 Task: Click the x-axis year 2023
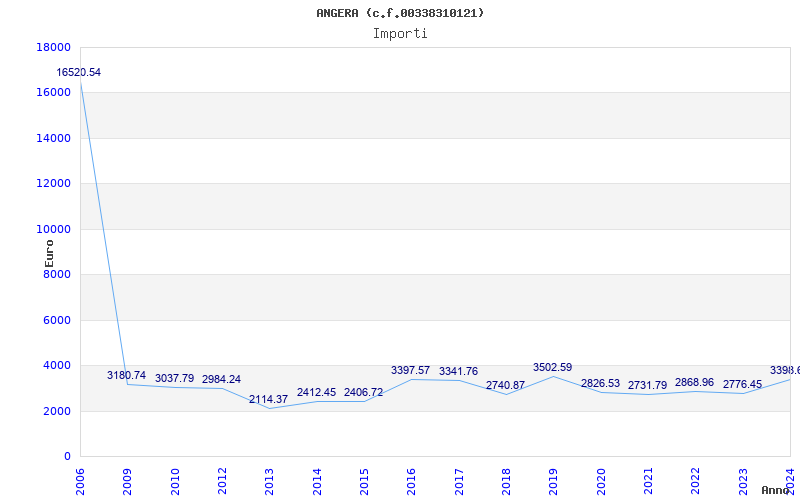743,482
